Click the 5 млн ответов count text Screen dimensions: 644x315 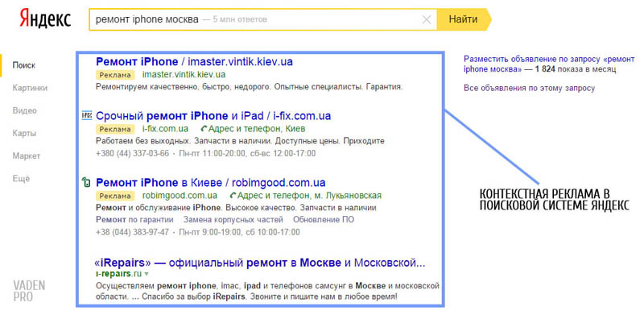[240, 19]
